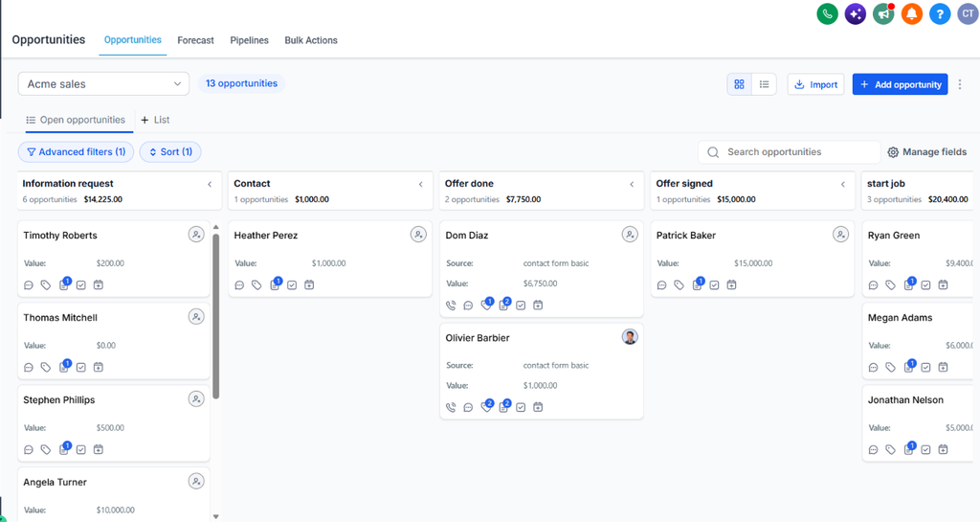
Task: Open the three-dot more options menu
Action: [x=960, y=84]
